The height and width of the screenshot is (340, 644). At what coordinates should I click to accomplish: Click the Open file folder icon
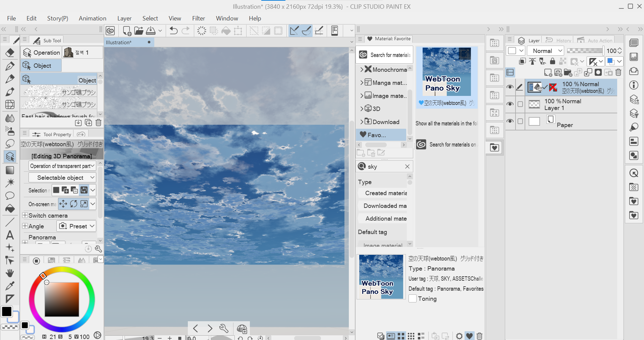click(x=139, y=31)
